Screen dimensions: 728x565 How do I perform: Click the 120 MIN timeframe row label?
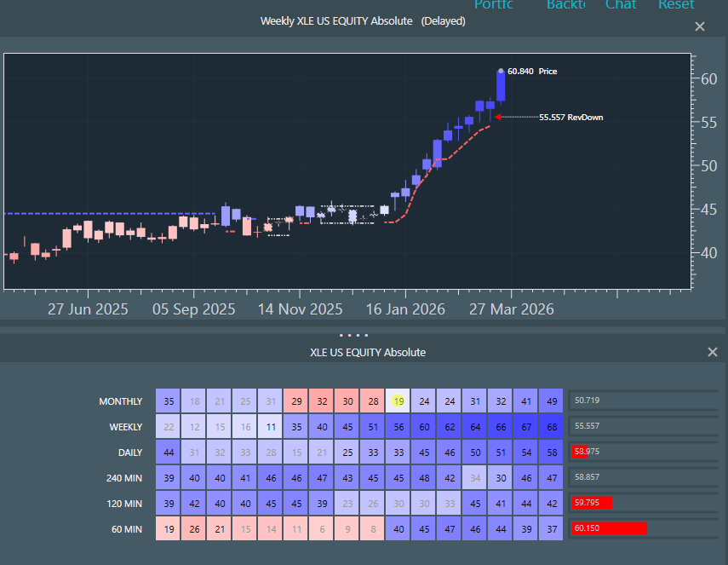click(121, 504)
